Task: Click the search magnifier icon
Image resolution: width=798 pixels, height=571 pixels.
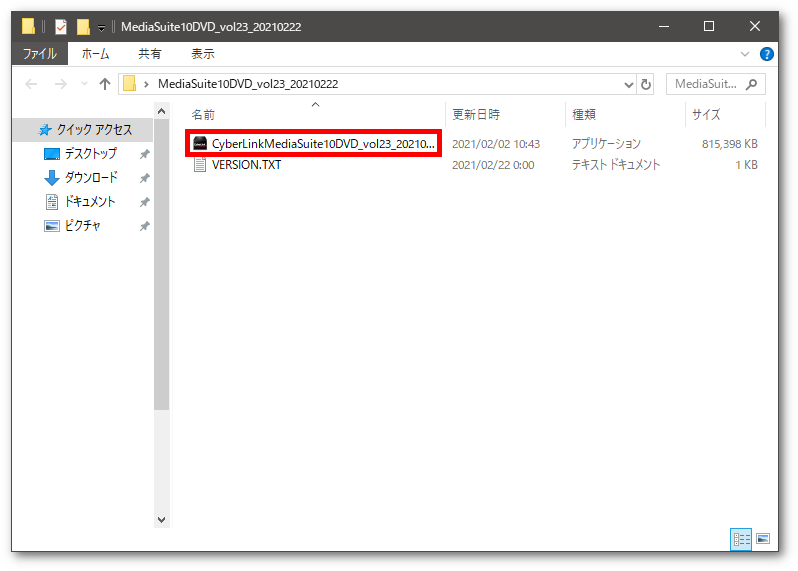Action: click(x=751, y=84)
